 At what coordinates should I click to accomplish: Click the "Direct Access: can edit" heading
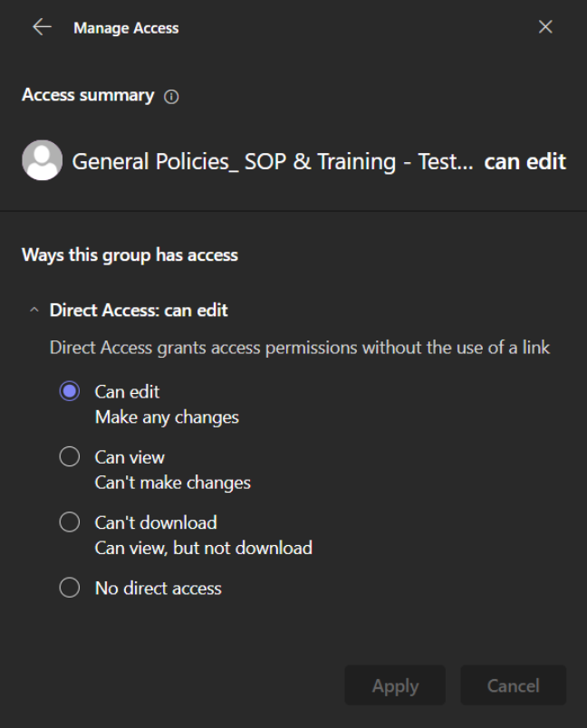(139, 311)
